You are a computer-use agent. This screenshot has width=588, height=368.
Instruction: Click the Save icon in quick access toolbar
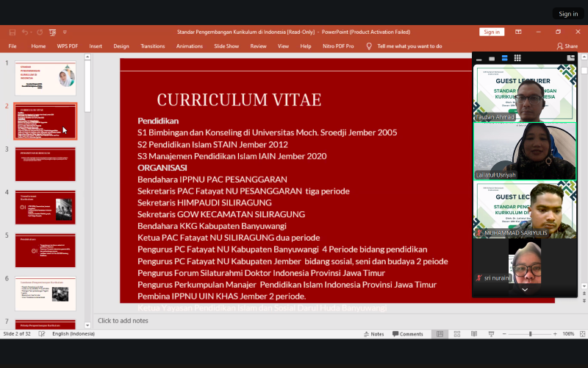[12, 32]
